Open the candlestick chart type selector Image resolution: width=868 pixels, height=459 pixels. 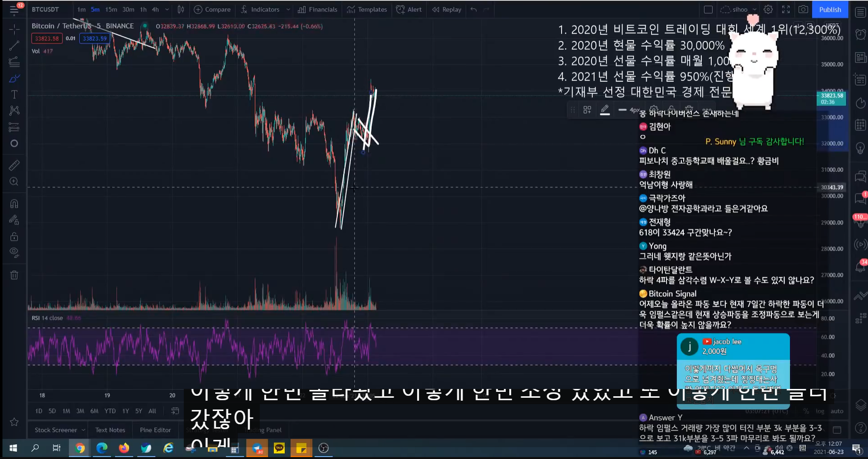click(x=181, y=9)
